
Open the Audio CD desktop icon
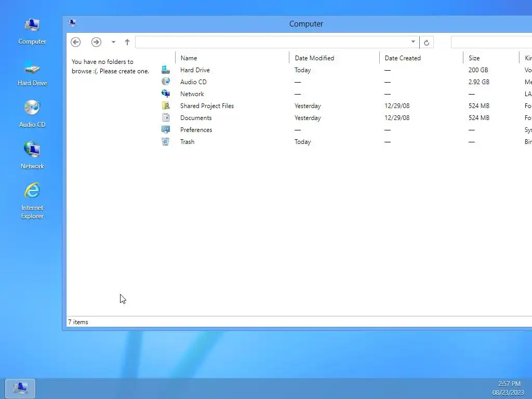[x=32, y=114]
